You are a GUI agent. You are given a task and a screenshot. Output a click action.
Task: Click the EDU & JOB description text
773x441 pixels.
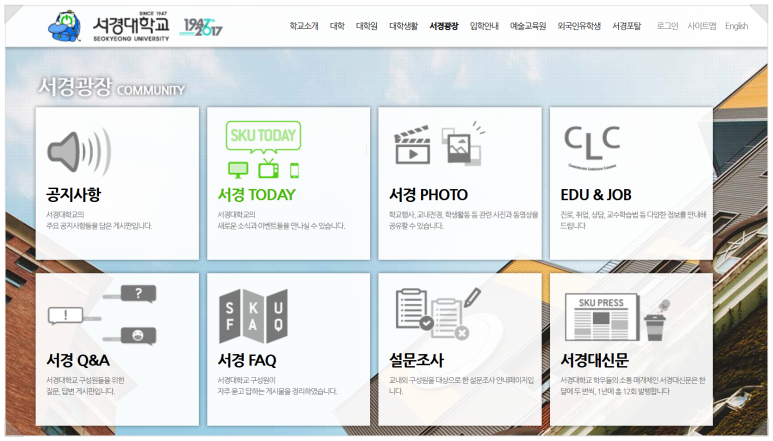tap(633, 220)
